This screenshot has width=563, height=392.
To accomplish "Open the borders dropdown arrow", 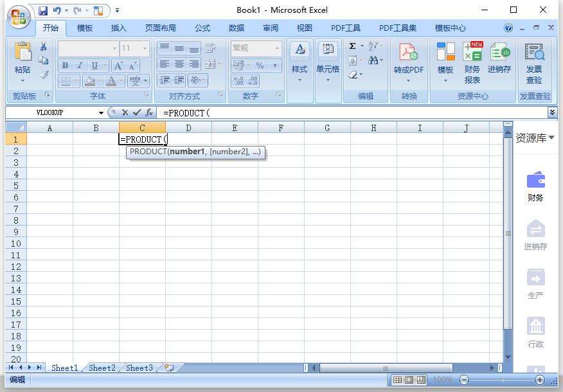I will click(x=76, y=81).
